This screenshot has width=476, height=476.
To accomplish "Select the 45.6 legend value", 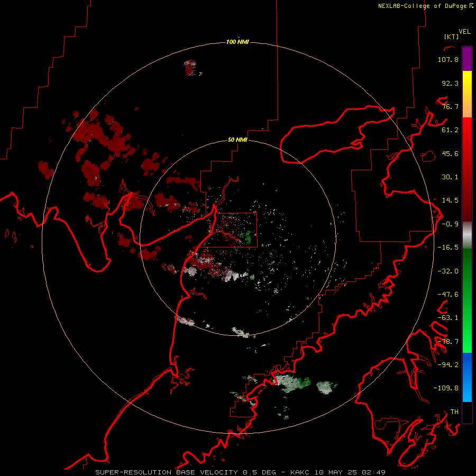I will click(450, 153).
